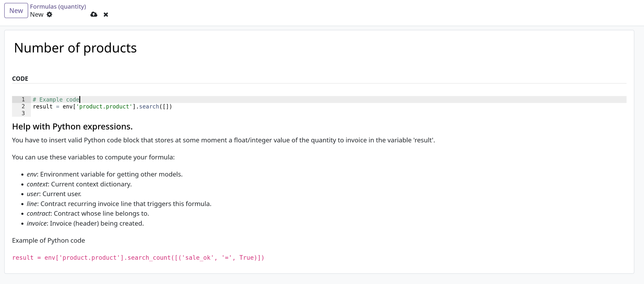
Task: Click the pink search_count example code
Action: coord(138,258)
